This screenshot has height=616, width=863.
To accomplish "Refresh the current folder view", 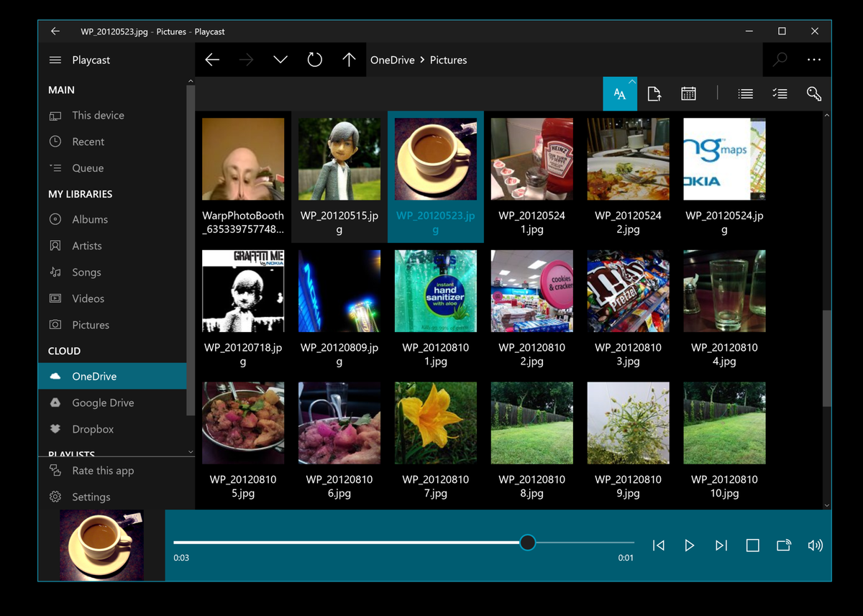I will 315,60.
